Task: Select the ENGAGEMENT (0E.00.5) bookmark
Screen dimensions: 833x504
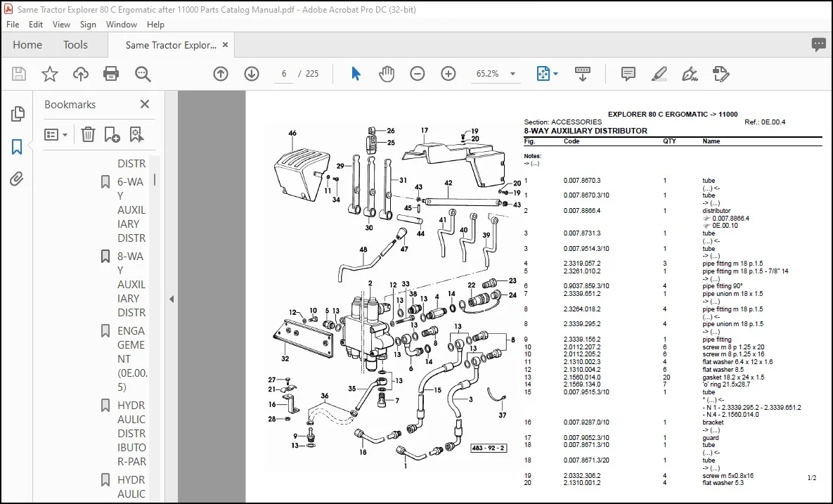Action: point(131,358)
